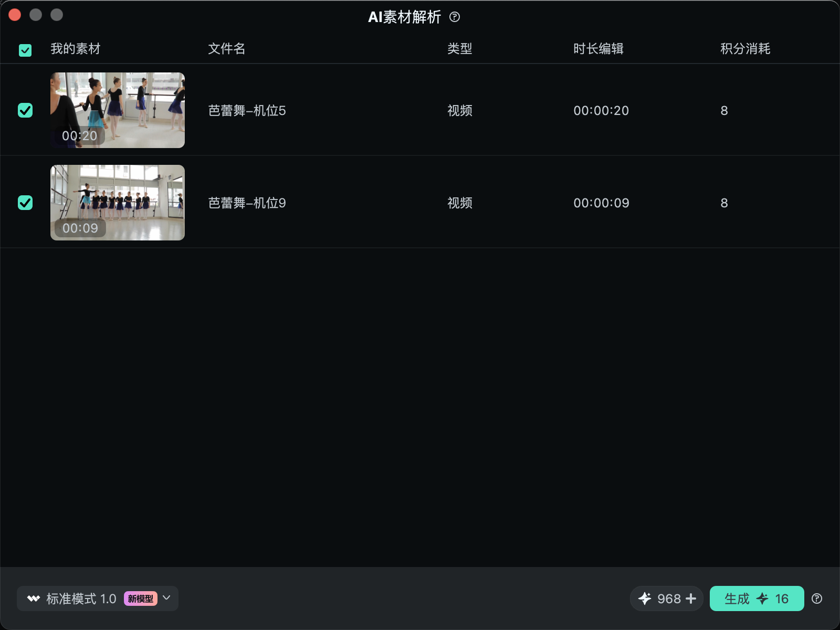
Task: Click the credit cost 8 in 芭蕾舞-机位9 row
Action: tap(724, 203)
